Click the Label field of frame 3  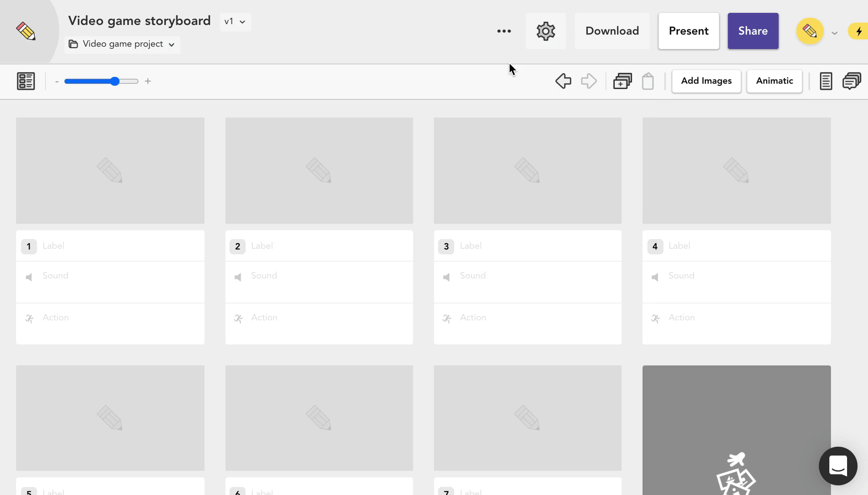[x=535, y=246]
